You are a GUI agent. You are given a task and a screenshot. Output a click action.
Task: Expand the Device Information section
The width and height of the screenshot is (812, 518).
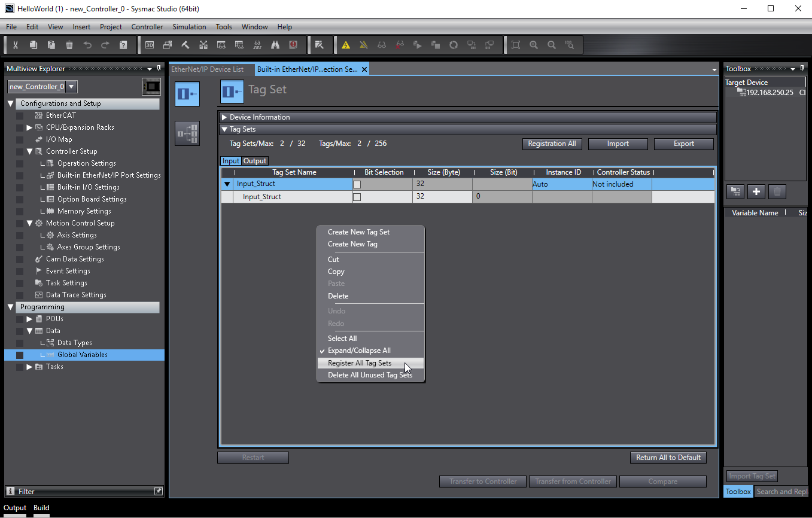tap(224, 117)
